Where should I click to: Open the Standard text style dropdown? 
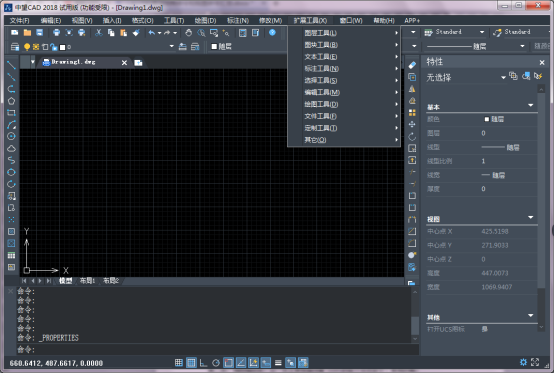point(454,32)
